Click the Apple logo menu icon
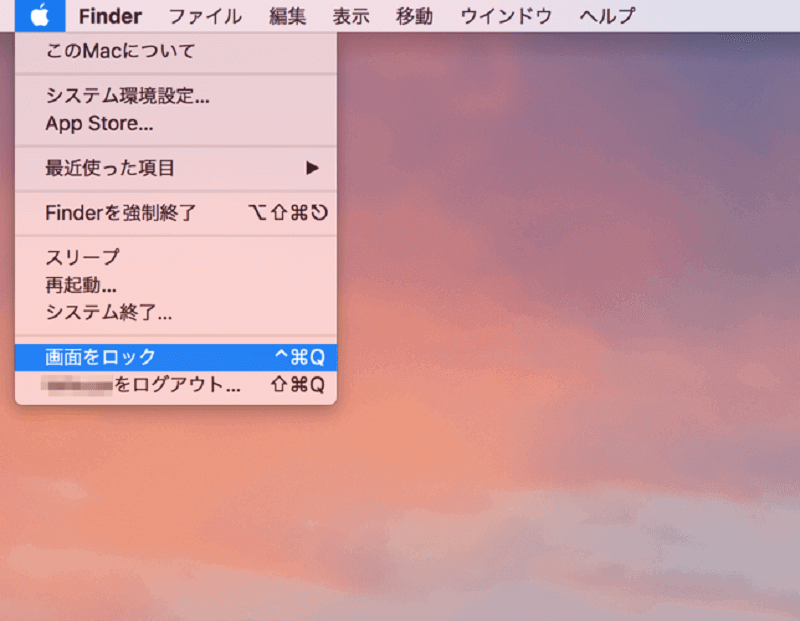Viewport: 800px width, 621px height. tap(40, 16)
